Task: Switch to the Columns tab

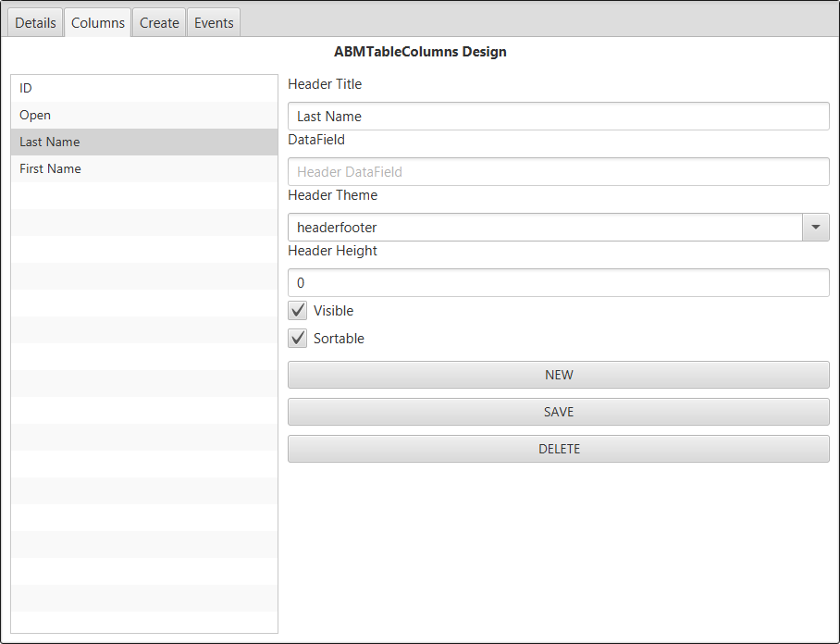Action: (x=98, y=23)
